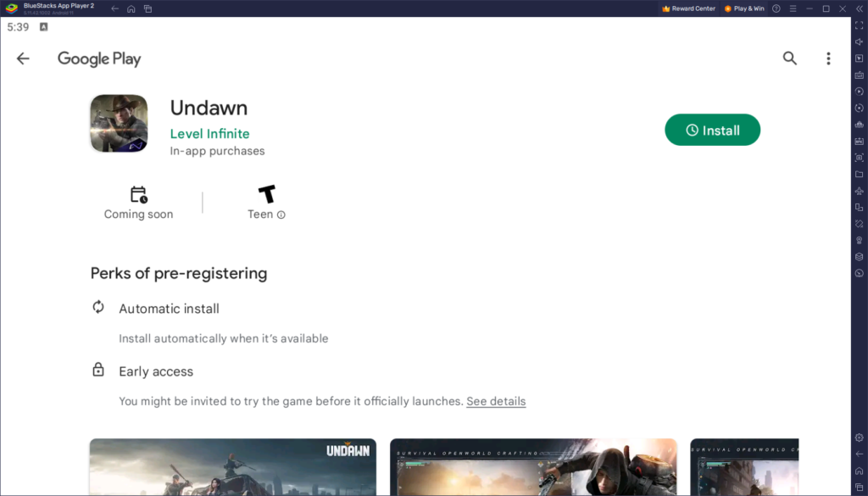This screenshot has width=868, height=496.
Task: Open the BlueStacks hamburger menu
Action: [793, 8]
